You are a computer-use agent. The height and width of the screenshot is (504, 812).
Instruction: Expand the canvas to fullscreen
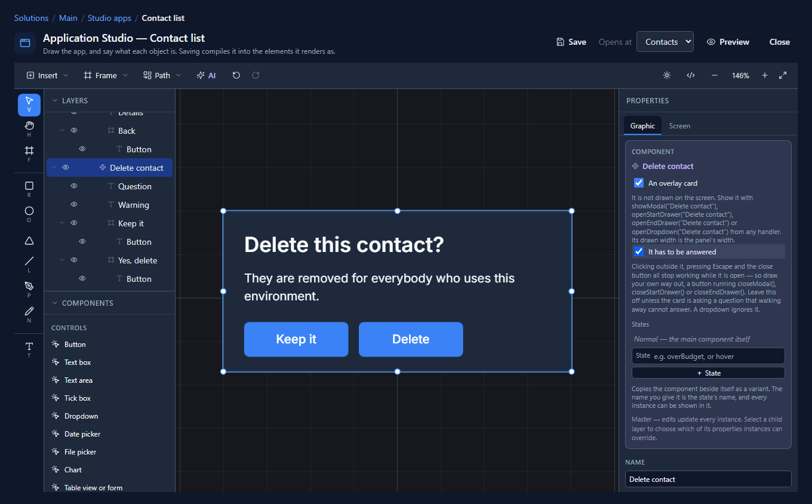[x=783, y=75]
